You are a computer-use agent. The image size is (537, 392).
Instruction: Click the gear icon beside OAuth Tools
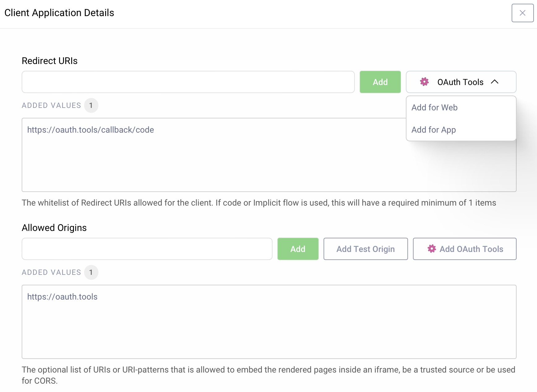pyautogui.click(x=424, y=82)
